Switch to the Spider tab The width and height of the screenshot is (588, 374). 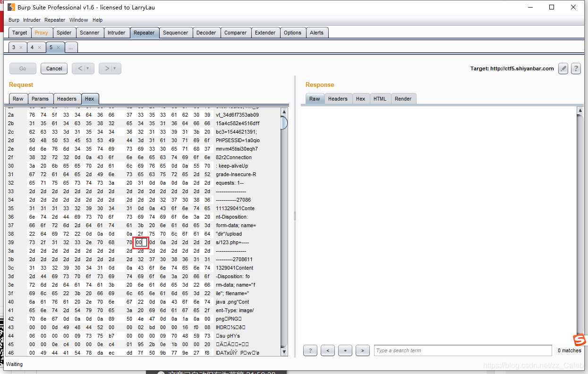click(64, 33)
